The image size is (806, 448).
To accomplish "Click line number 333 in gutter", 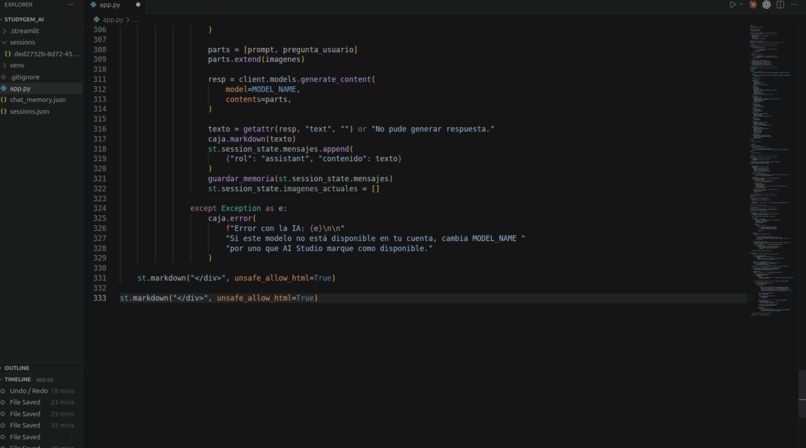I will coord(100,298).
